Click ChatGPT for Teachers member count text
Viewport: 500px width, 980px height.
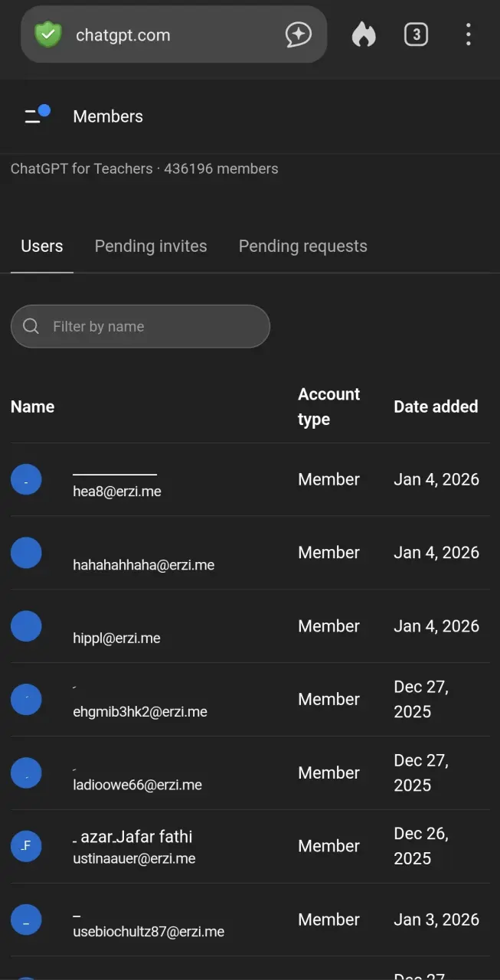tap(145, 168)
